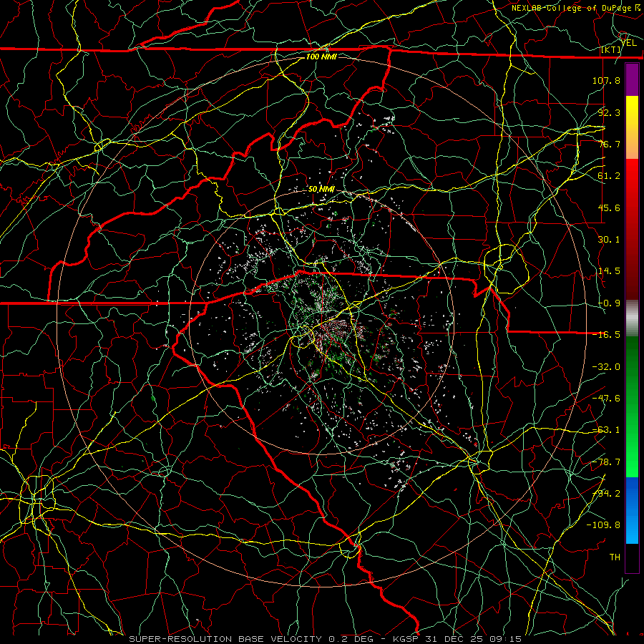This screenshot has width=644, height=644.
Task: Click the purple segment of the velocity color bar
Action: click(x=632, y=80)
